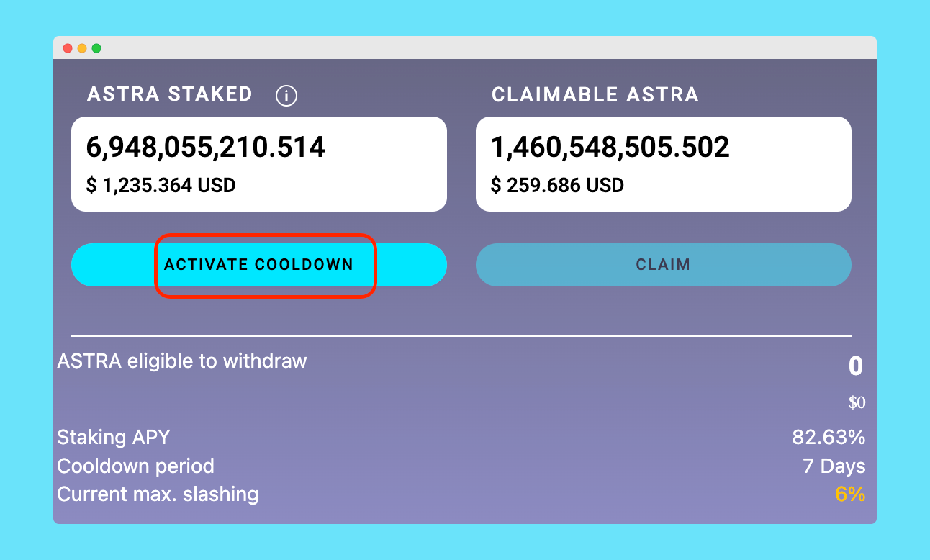Select the $ 1,235.364 USD staked value
Viewport: 930px width, 560px height.
[161, 186]
